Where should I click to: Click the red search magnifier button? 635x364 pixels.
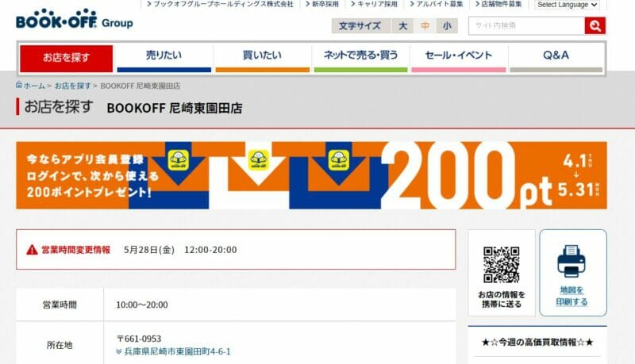[x=595, y=26]
